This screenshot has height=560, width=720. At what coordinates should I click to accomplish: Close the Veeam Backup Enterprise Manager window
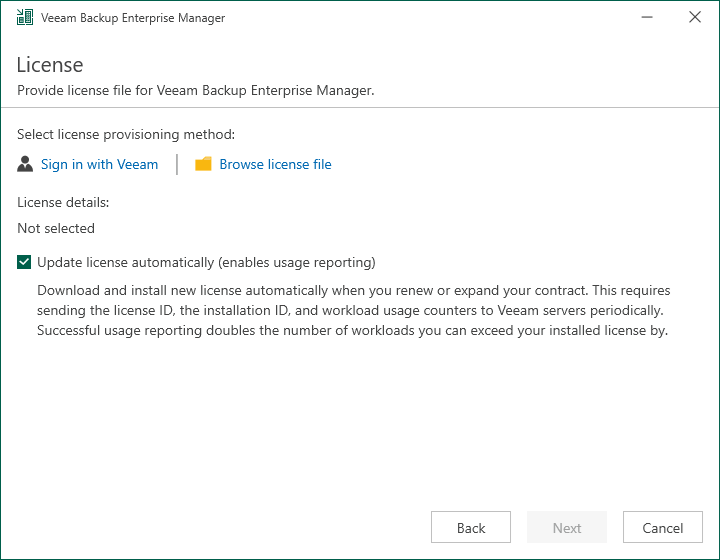[695, 17]
